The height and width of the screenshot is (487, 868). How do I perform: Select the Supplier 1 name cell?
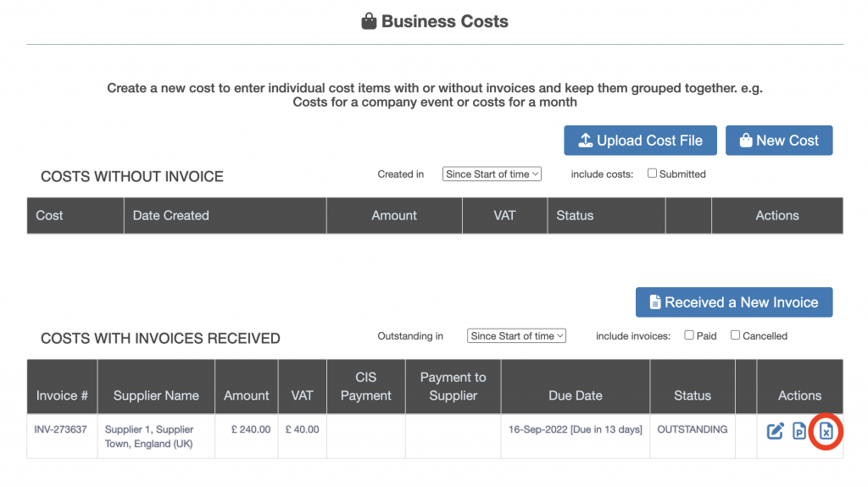(x=149, y=436)
